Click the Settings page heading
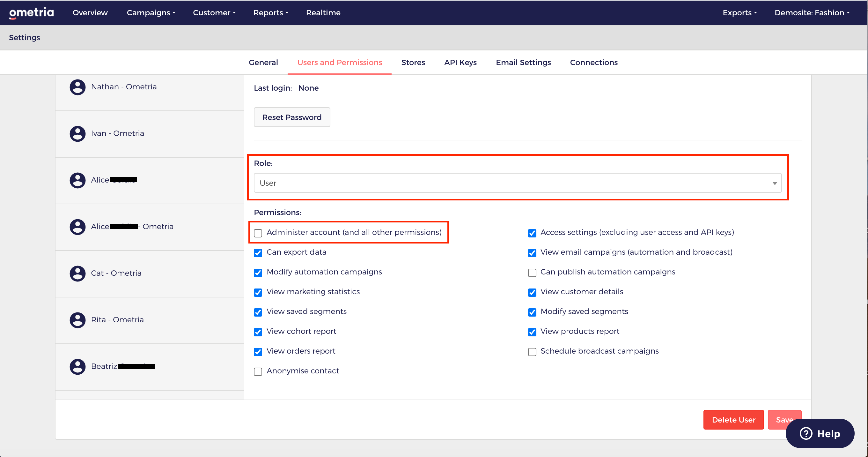The width and height of the screenshot is (868, 457). 24,37
